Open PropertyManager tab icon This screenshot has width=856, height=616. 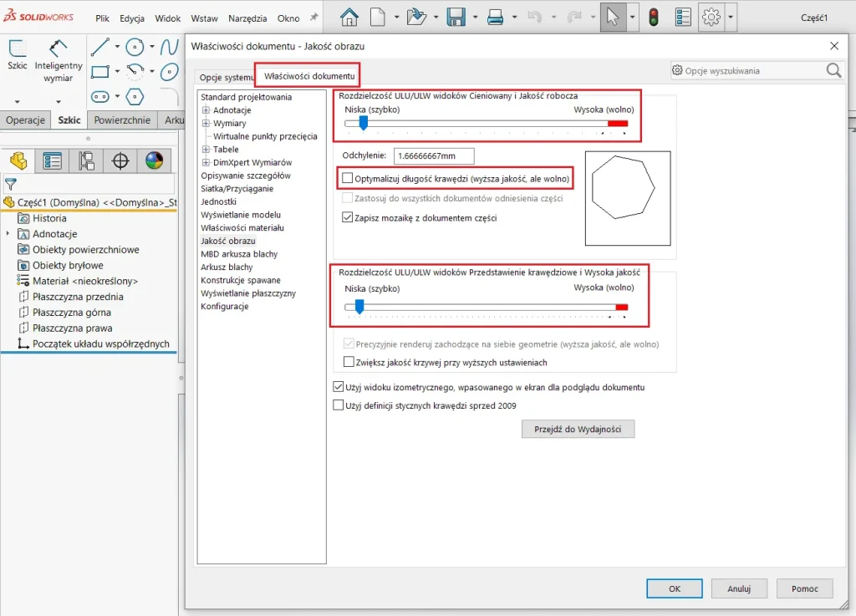(53, 161)
